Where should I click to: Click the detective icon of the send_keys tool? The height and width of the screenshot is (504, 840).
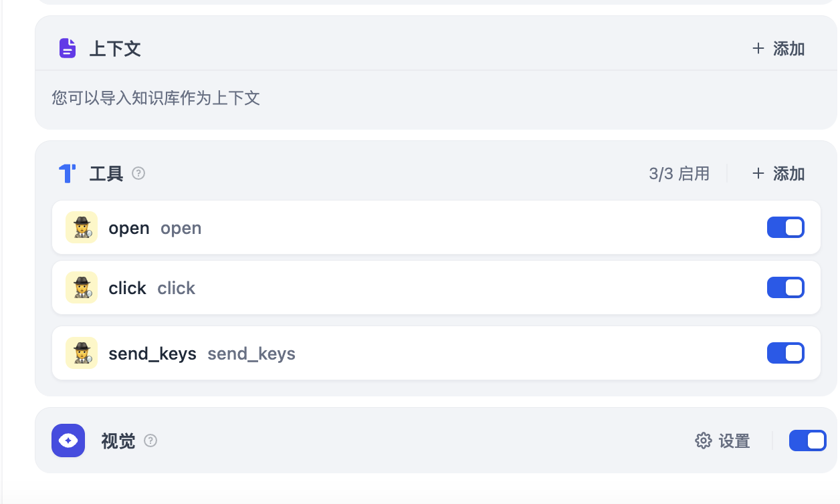point(82,353)
